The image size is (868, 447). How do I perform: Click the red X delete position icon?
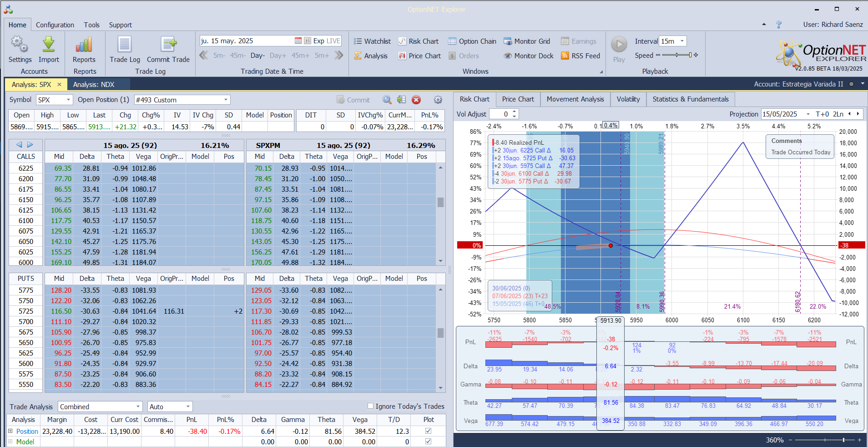(x=416, y=100)
